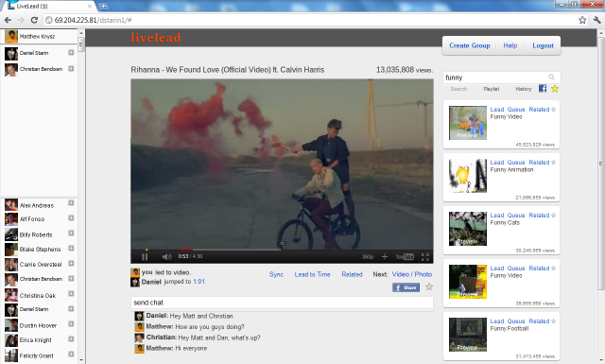This screenshot has height=364, width=605.
Task: Open favorites with the yellow star icon
Action: coord(555,89)
